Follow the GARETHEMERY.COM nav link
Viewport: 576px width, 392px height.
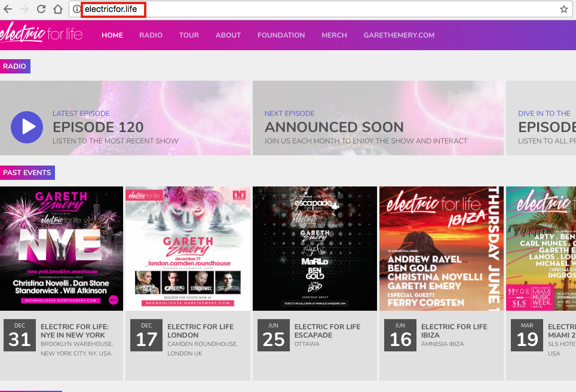point(399,35)
